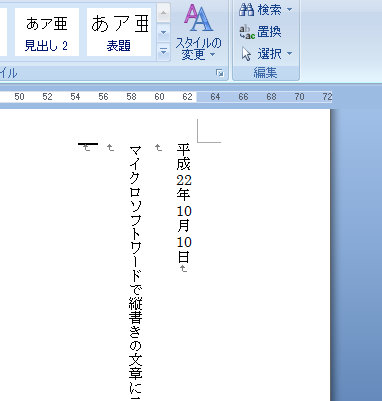Click the vertical マイクロソフトワード sentence
The width and height of the screenshot is (382, 401).
click(x=136, y=272)
